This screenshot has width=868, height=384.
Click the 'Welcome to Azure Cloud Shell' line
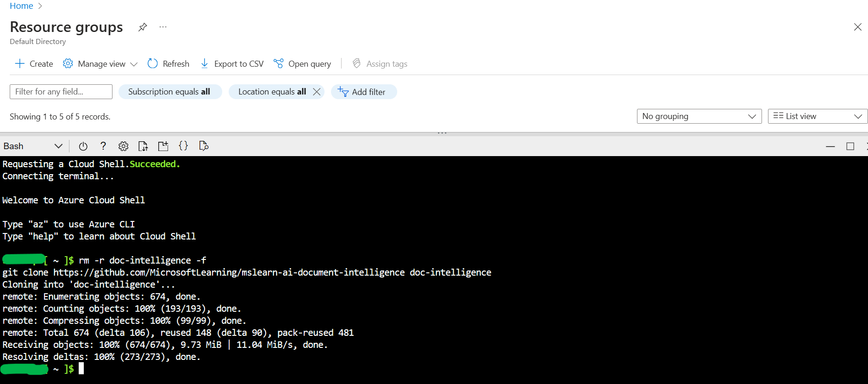point(74,200)
